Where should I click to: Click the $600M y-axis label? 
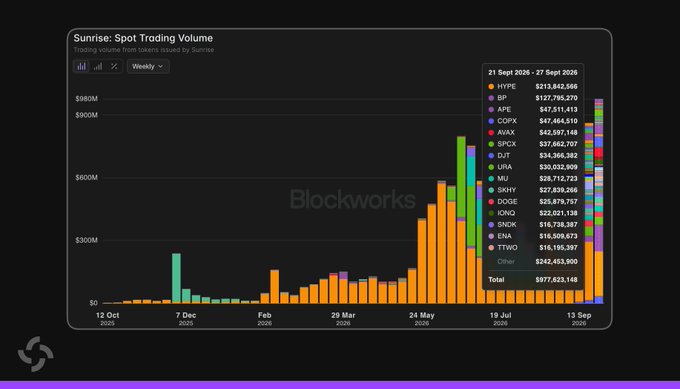point(86,178)
